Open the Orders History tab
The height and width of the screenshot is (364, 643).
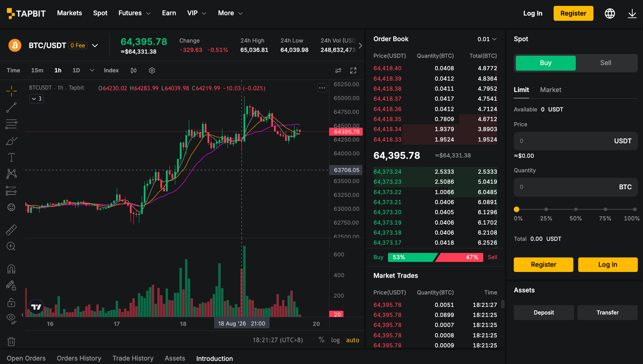(x=79, y=358)
